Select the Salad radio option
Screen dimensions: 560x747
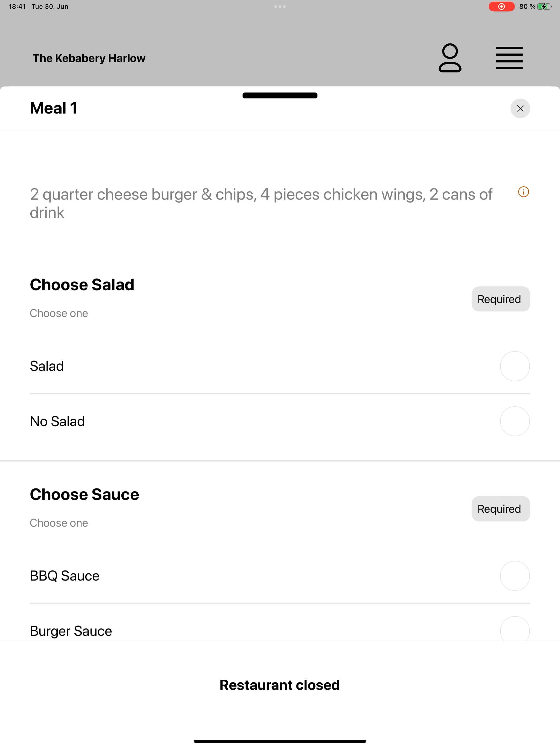pos(515,366)
